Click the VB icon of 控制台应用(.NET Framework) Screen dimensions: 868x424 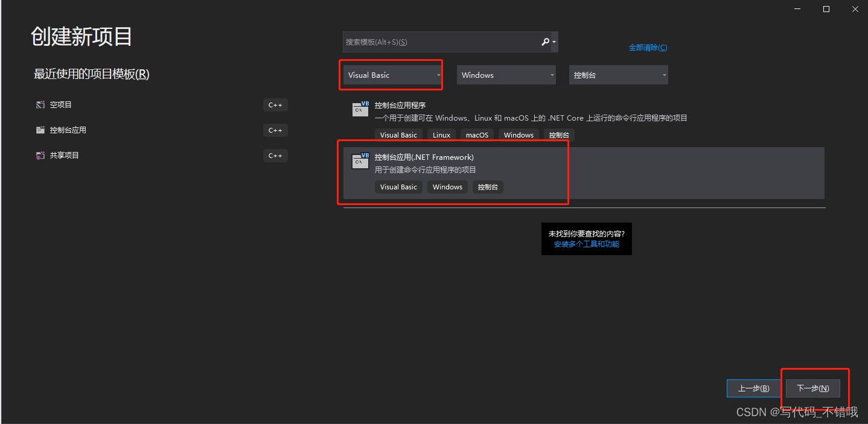point(360,161)
